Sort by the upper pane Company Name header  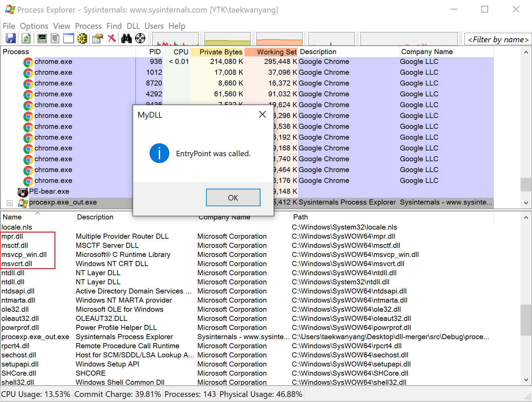tap(446, 52)
